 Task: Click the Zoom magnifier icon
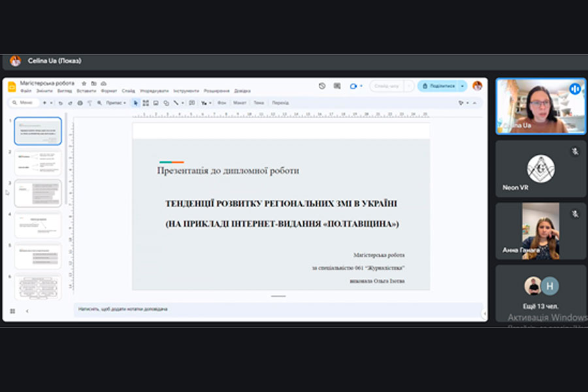99,103
